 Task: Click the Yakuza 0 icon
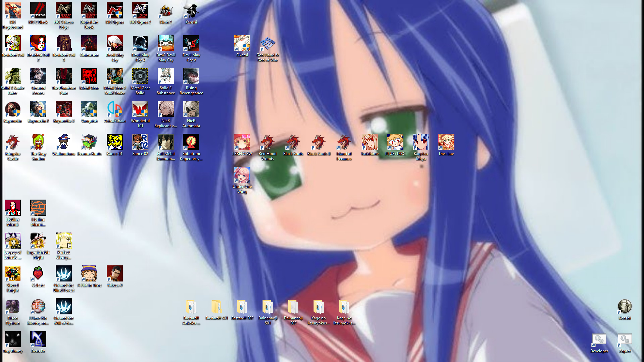(x=115, y=274)
